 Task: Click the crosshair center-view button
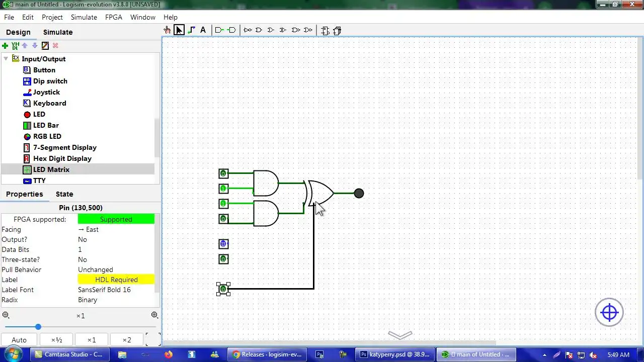609,312
